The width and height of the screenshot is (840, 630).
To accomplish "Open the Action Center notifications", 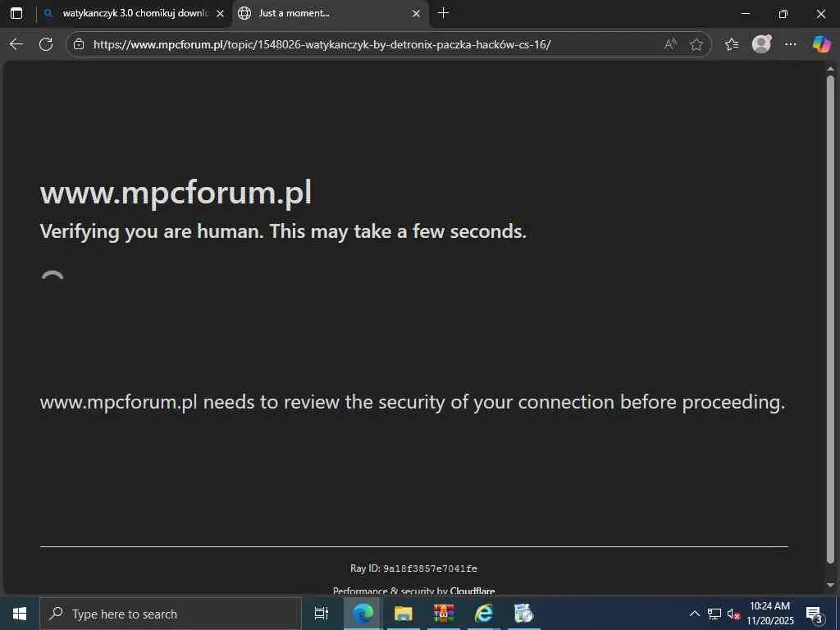I will 814,614.
